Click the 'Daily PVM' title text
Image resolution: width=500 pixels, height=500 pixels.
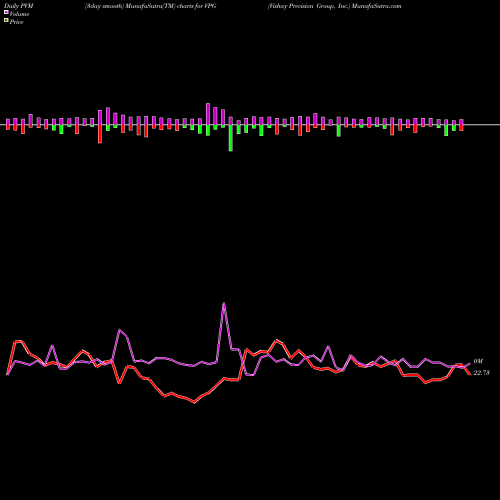click(x=19, y=6)
